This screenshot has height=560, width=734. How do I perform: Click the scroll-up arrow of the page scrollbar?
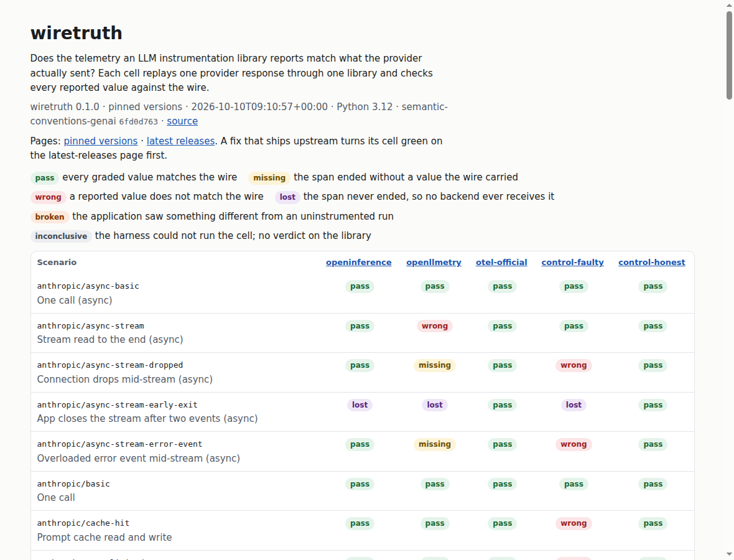[x=729, y=4]
